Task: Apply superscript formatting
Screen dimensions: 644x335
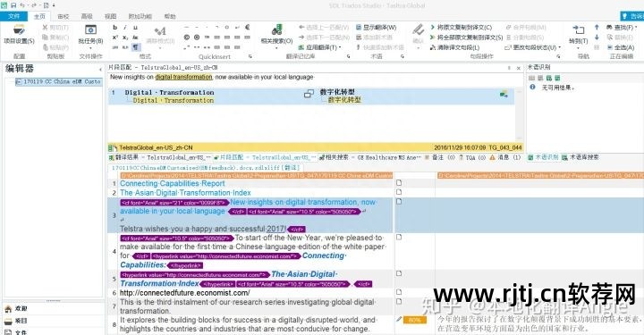Action: (x=115, y=38)
